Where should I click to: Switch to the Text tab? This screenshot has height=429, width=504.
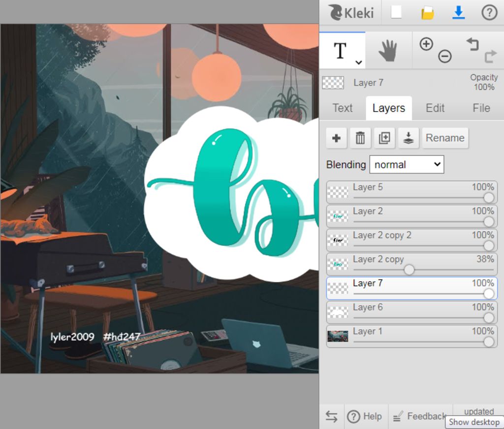click(x=343, y=108)
